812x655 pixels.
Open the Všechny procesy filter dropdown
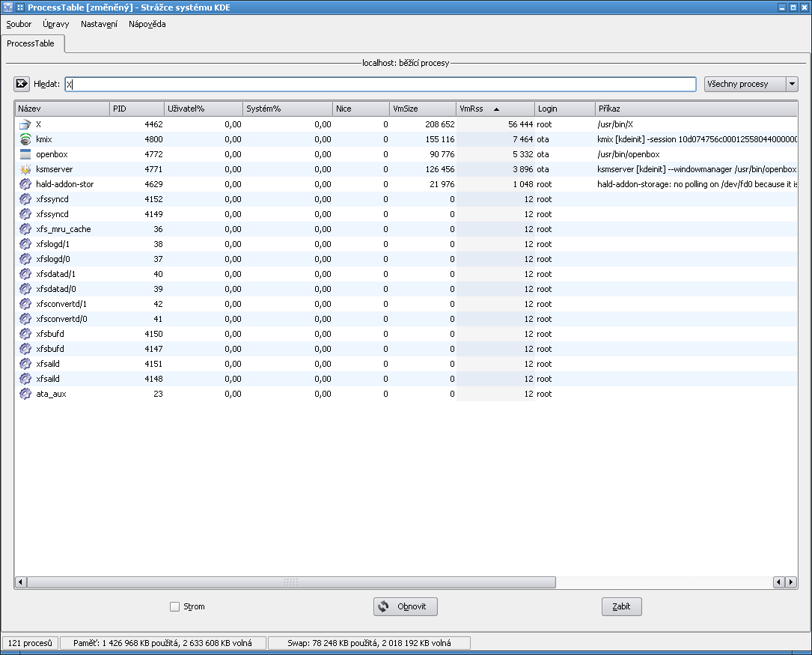751,84
